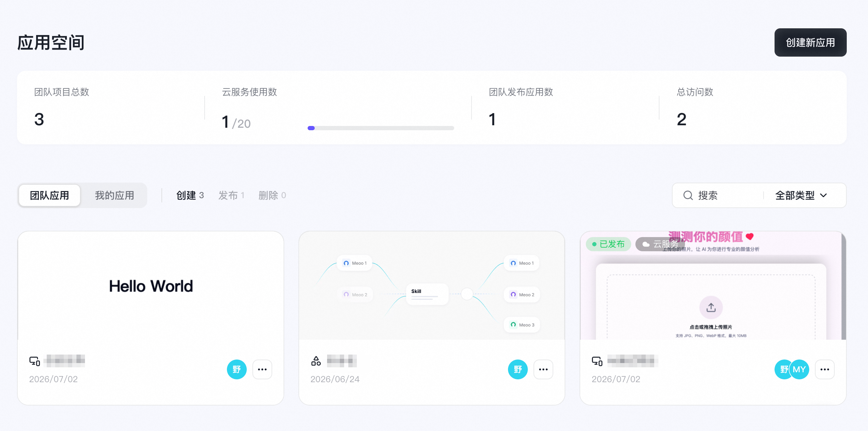Select the 创建 3 filter
This screenshot has height=431, width=868.
point(190,195)
